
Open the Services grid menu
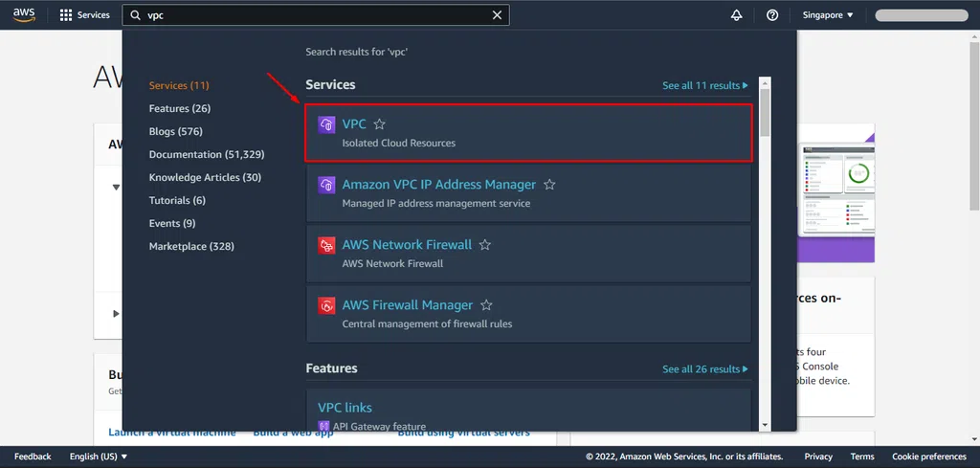pos(84,15)
